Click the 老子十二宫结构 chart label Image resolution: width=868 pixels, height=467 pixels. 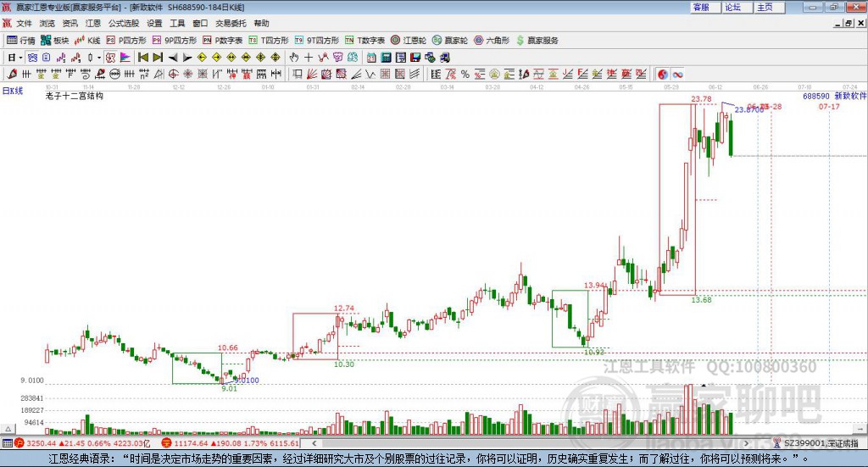point(75,96)
